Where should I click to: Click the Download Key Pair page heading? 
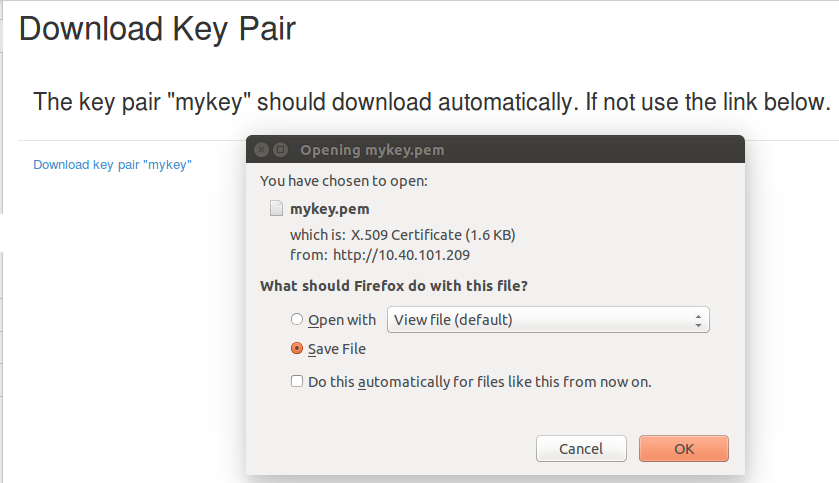coord(157,28)
